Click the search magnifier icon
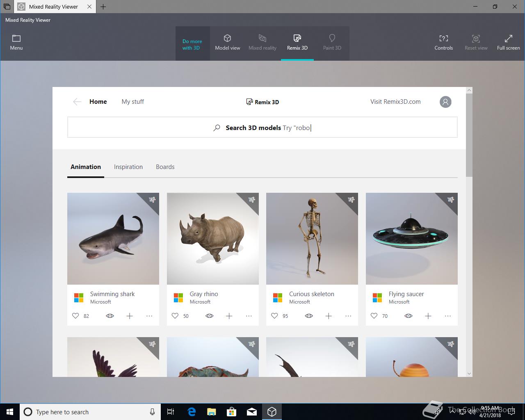 pos(217,128)
